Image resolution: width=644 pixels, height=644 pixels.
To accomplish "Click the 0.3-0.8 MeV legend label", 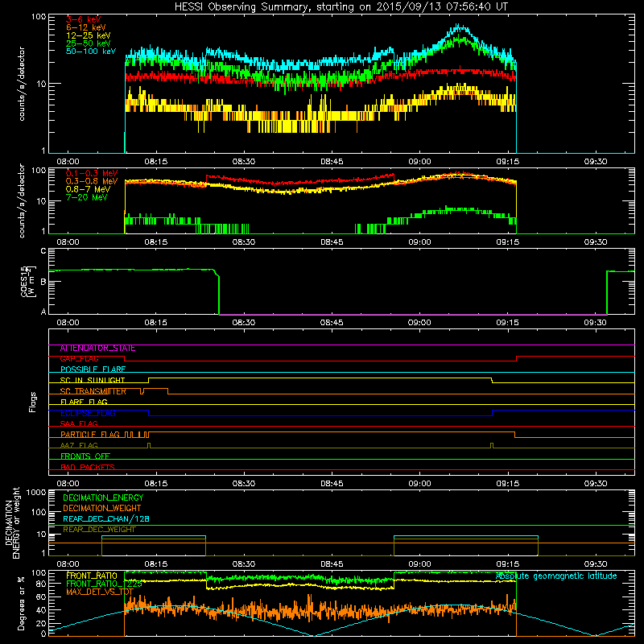I will coord(92,181).
